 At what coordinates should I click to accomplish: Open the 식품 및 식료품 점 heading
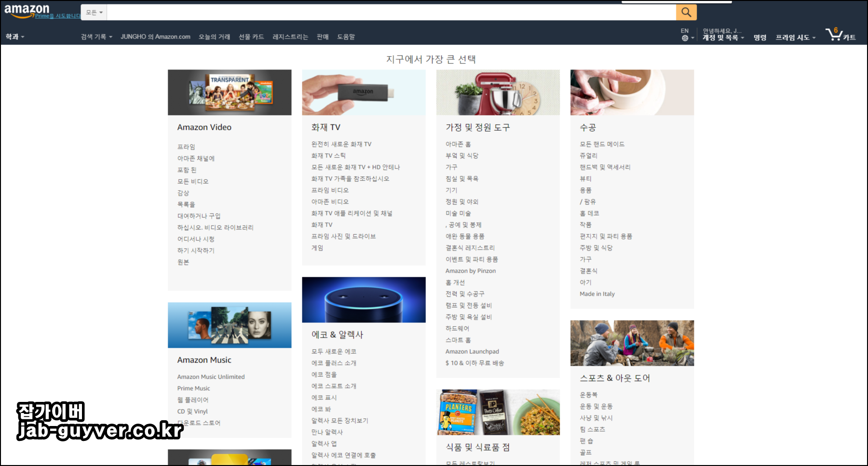[477, 447]
